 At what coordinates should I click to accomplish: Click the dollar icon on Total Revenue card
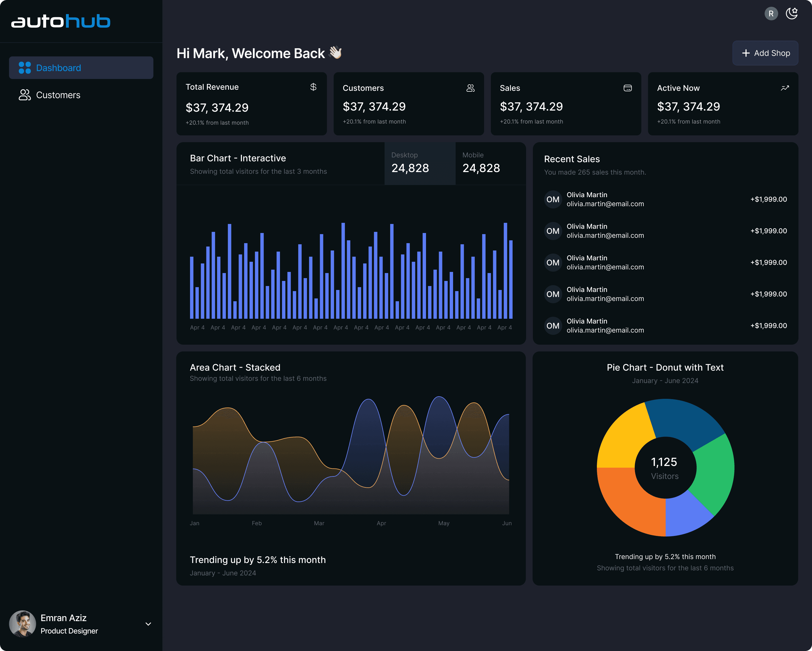[x=313, y=87]
